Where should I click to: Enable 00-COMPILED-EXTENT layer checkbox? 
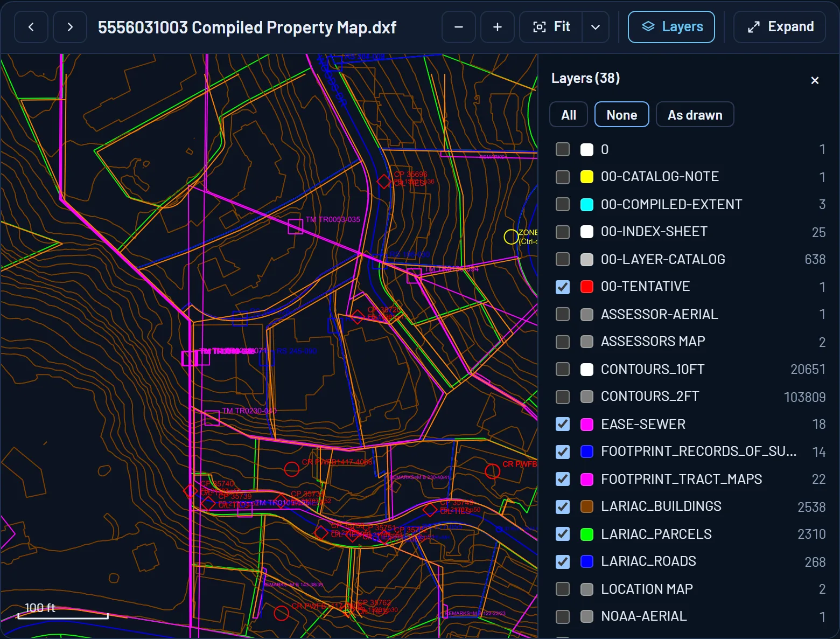tap(563, 204)
